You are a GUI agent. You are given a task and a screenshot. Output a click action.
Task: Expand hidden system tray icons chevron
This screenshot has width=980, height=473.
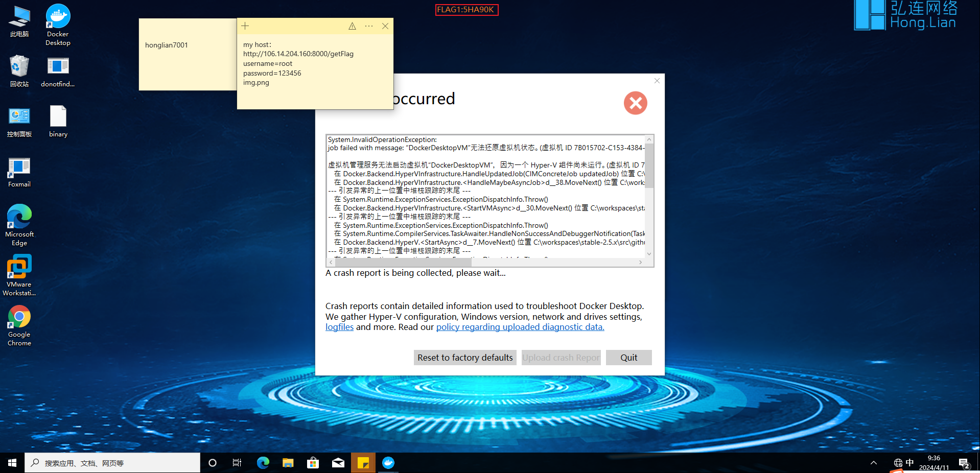pos(874,463)
